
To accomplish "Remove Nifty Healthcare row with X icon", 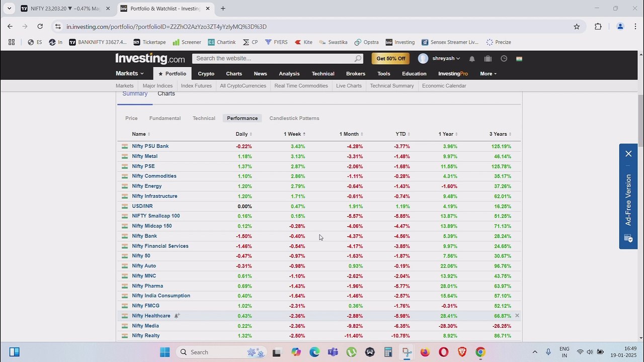I will pos(517,316).
